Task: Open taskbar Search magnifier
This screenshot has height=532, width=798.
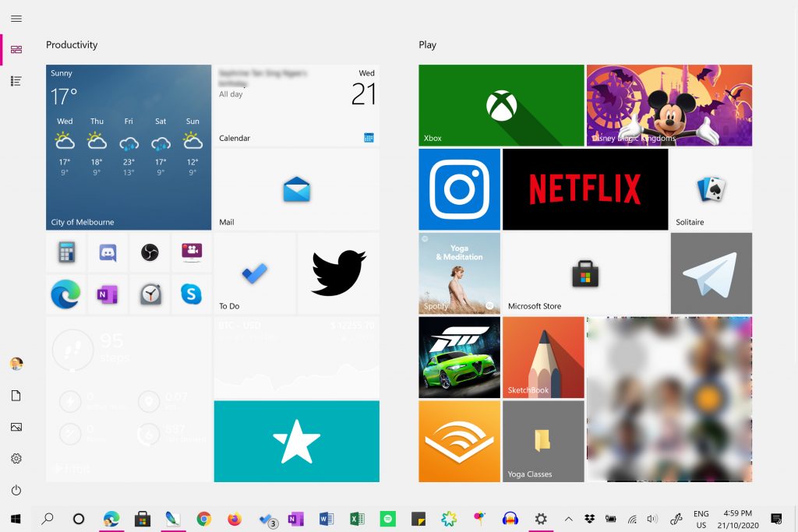Action: pyautogui.click(x=48, y=519)
